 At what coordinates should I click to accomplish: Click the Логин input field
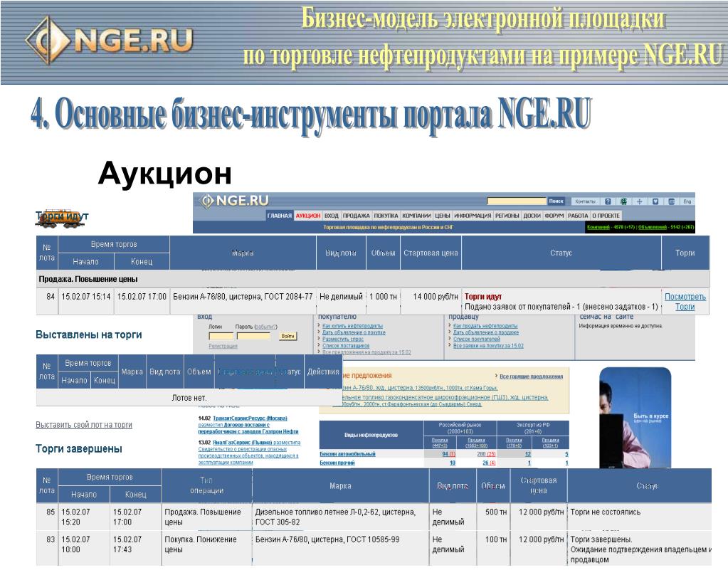click(x=221, y=336)
